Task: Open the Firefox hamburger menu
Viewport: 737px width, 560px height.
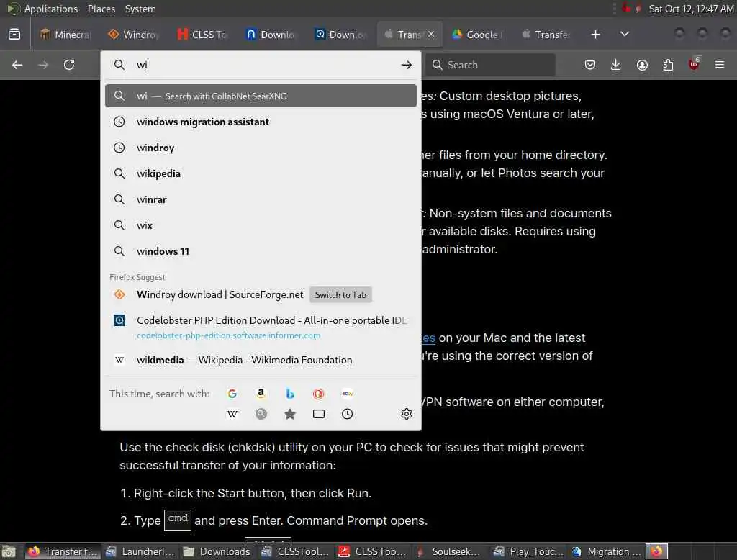Action: (720, 65)
